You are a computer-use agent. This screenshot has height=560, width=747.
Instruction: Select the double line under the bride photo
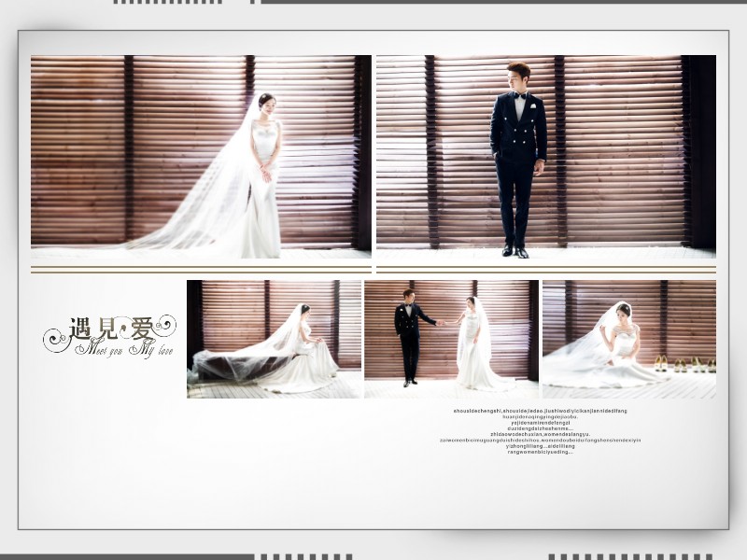[x=201, y=270]
